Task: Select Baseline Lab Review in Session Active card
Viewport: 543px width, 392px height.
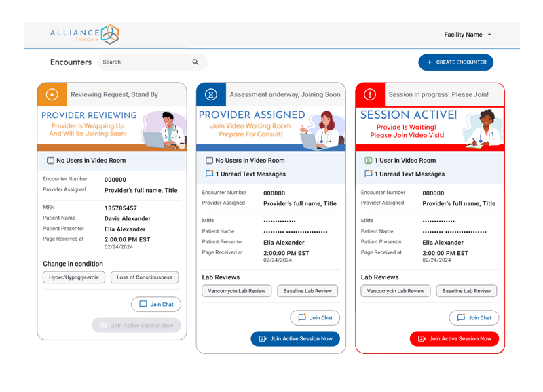Action: point(466,291)
